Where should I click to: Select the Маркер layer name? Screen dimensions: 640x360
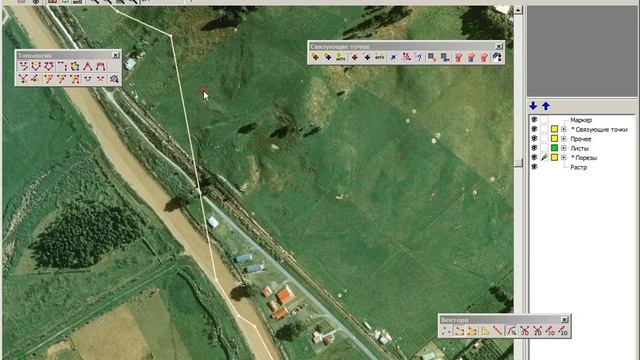pyautogui.click(x=581, y=120)
